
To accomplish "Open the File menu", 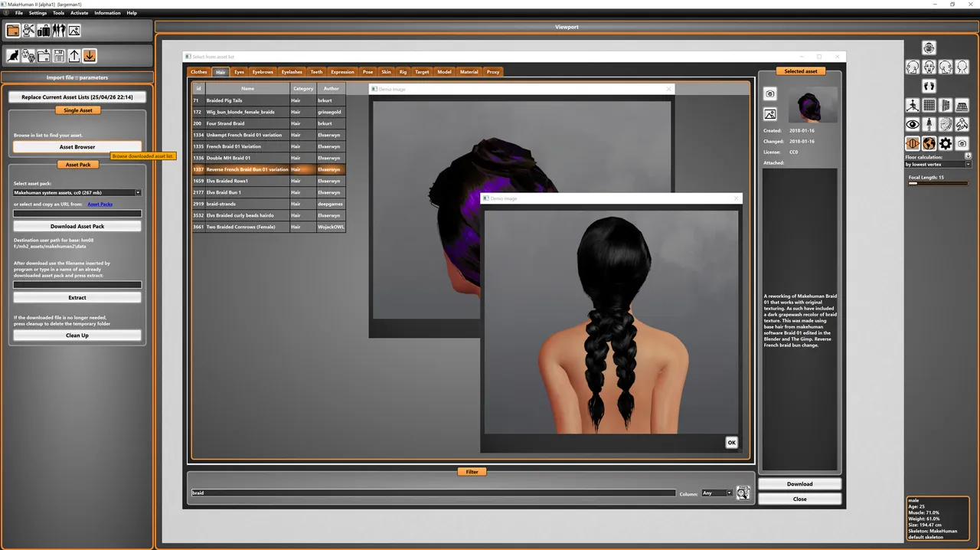I will point(19,13).
